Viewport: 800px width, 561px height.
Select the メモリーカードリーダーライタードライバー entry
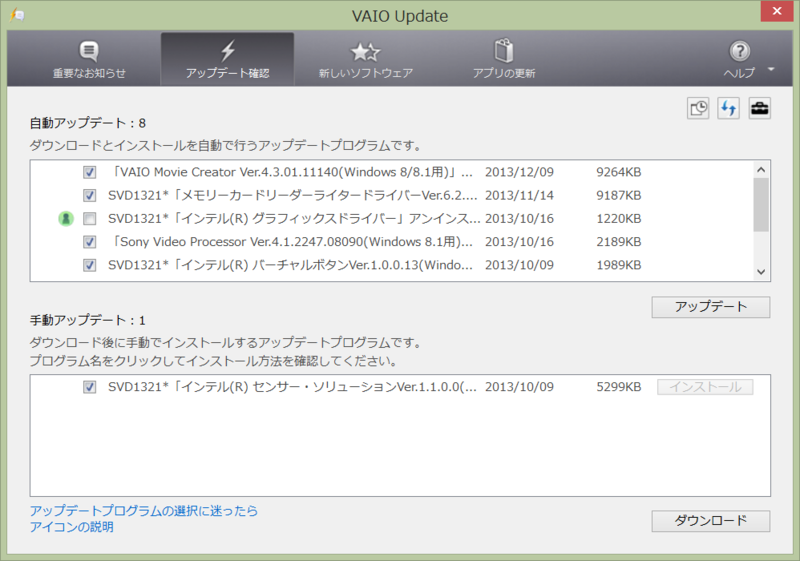tap(293, 195)
